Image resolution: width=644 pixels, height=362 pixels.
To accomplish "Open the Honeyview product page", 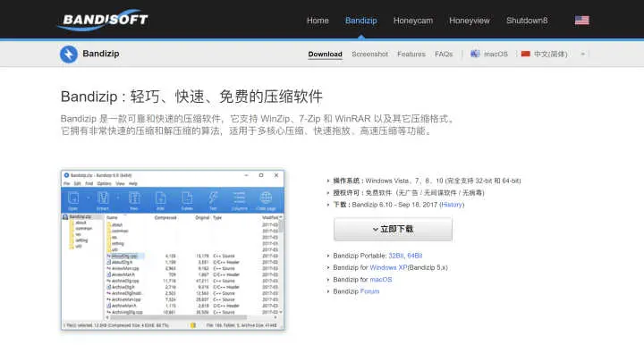I will (469, 21).
